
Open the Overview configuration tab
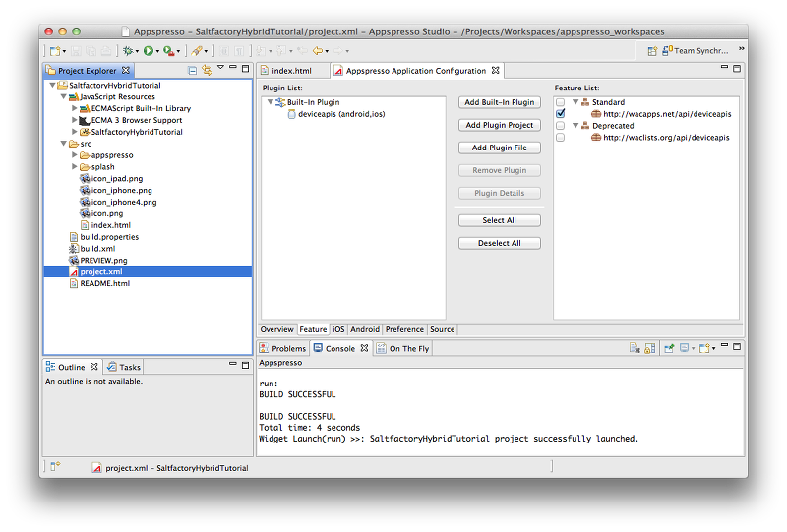(276, 329)
